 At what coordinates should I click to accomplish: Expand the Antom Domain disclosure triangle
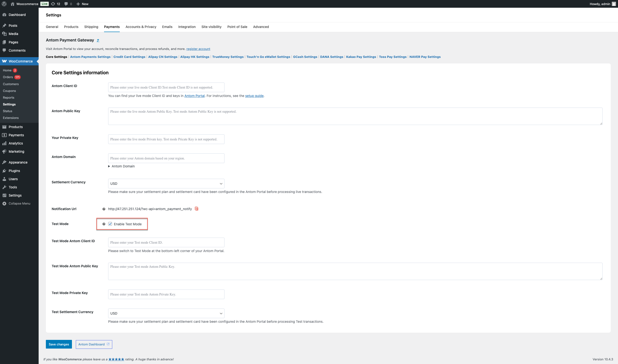click(109, 166)
